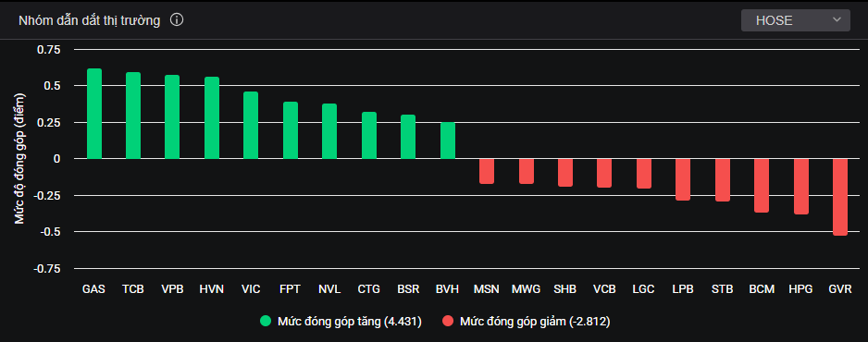Click the STB ticker label on axis
Screen dimensions: 868x342
coord(723,289)
